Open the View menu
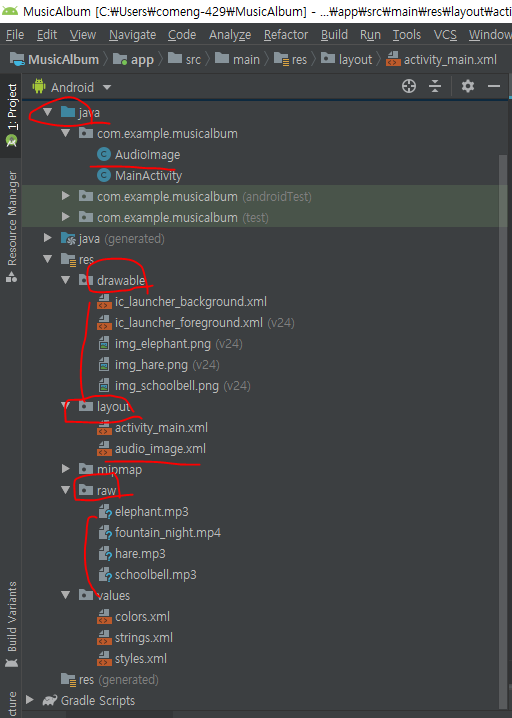This screenshot has width=512, height=718. tap(83, 35)
